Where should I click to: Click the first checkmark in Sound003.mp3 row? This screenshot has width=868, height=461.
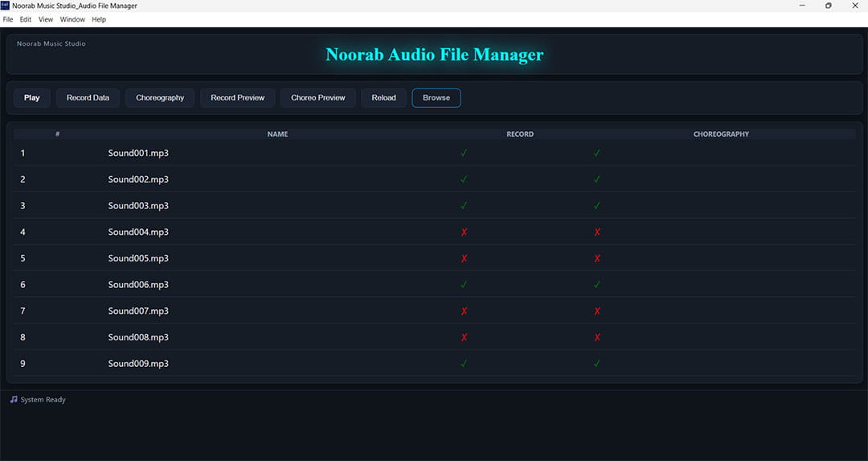click(x=464, y=206)
